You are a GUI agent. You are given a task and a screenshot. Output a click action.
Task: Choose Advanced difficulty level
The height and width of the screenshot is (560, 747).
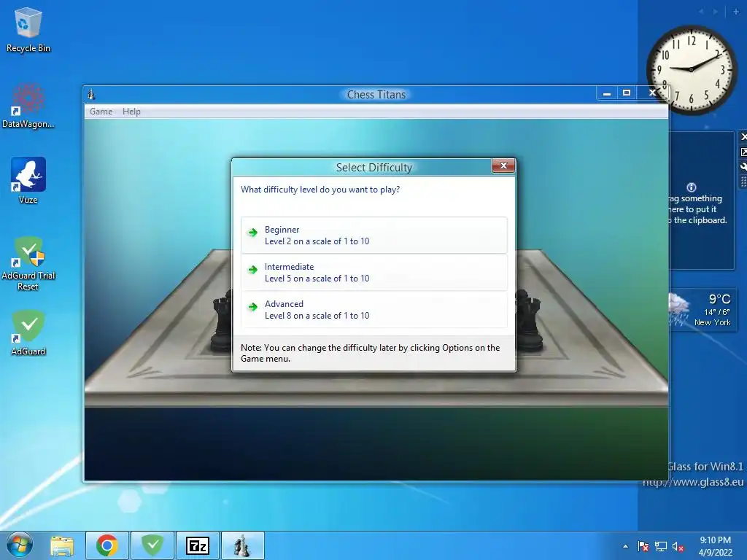(374, 309)
